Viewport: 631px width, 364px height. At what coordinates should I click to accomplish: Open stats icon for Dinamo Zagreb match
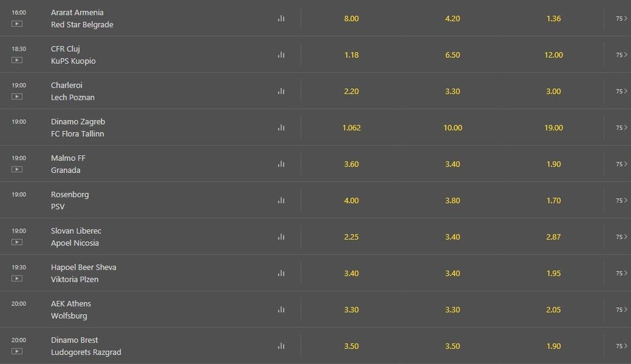[281, 127]
